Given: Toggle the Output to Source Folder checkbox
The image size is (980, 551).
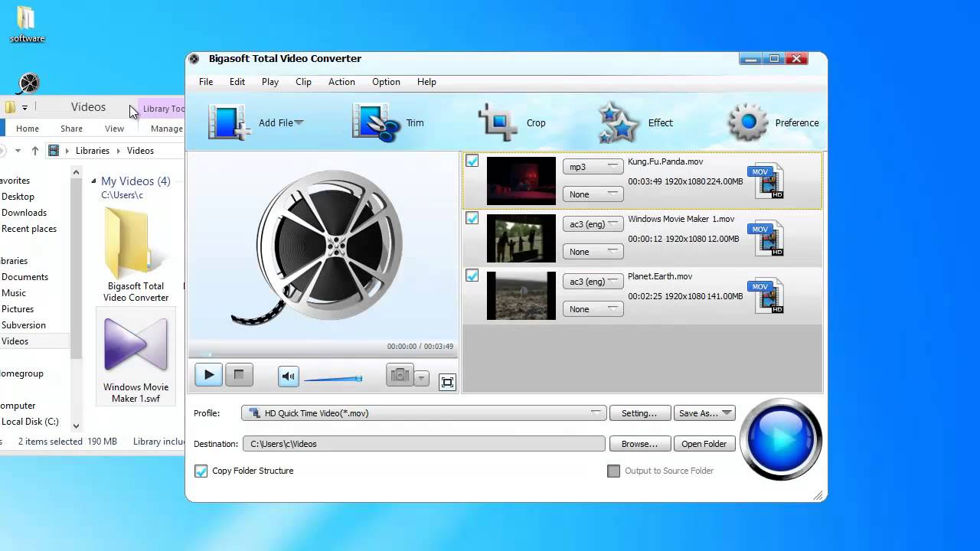Looking at the screenshot, I should click(x=613, y=471).
